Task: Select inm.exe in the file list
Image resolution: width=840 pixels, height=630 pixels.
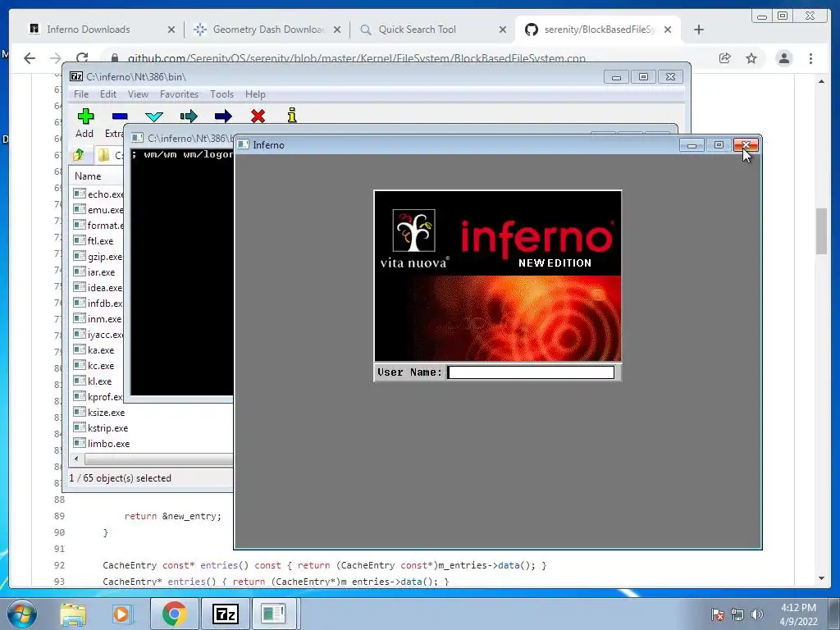Action: coord(98,319)
